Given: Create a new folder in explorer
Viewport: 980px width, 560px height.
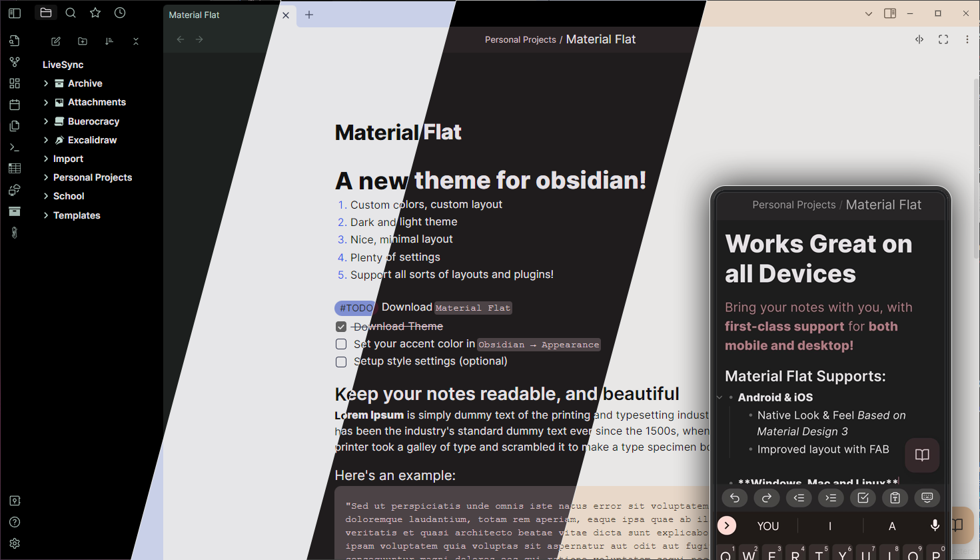Looking at the screenshot, I should point(83,41).
